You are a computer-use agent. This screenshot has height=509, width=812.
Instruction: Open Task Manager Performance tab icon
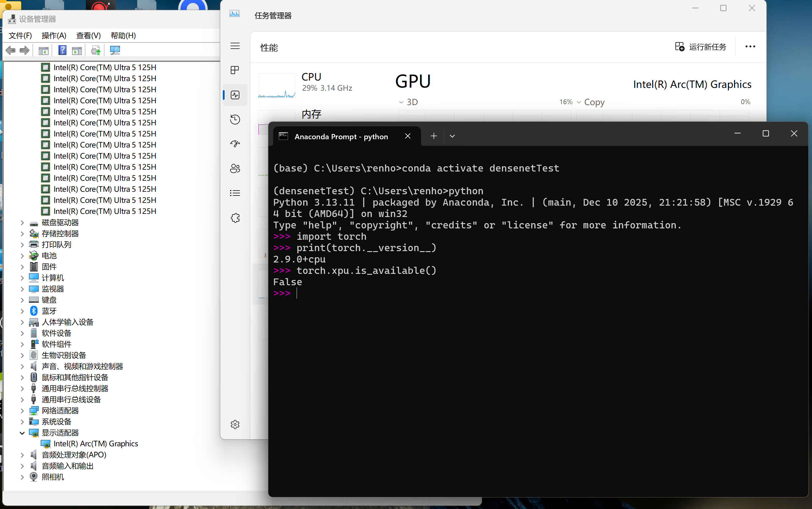coord(235,95)
